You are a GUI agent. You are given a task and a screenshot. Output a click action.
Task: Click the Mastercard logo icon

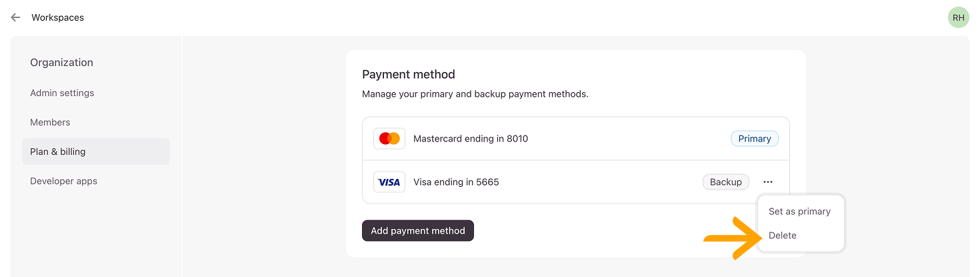click(x=389, y=139)
